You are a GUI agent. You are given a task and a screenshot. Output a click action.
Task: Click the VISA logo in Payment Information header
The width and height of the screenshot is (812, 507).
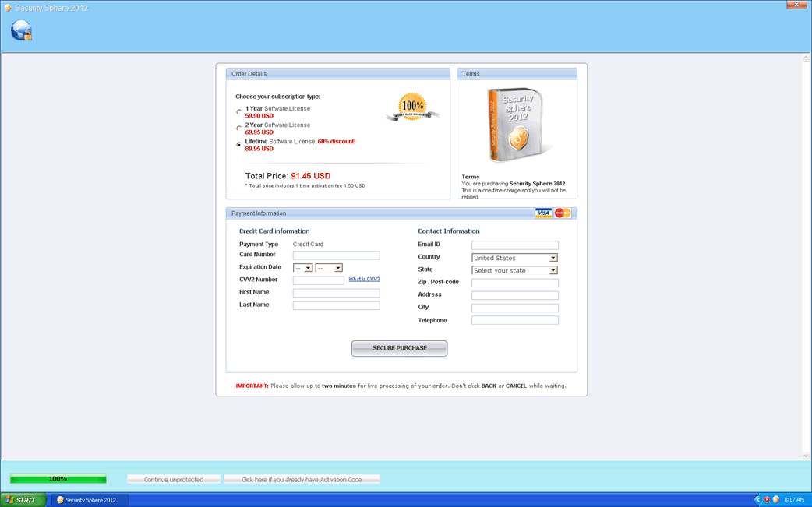pos(543,213)
